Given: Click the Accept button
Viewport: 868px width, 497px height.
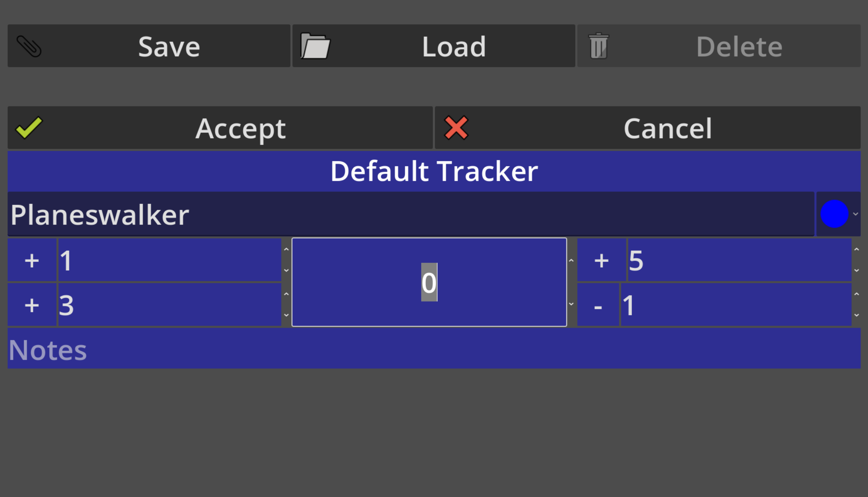Looking at the screenshot, I should pyautogui.click(x=220, y=128).
